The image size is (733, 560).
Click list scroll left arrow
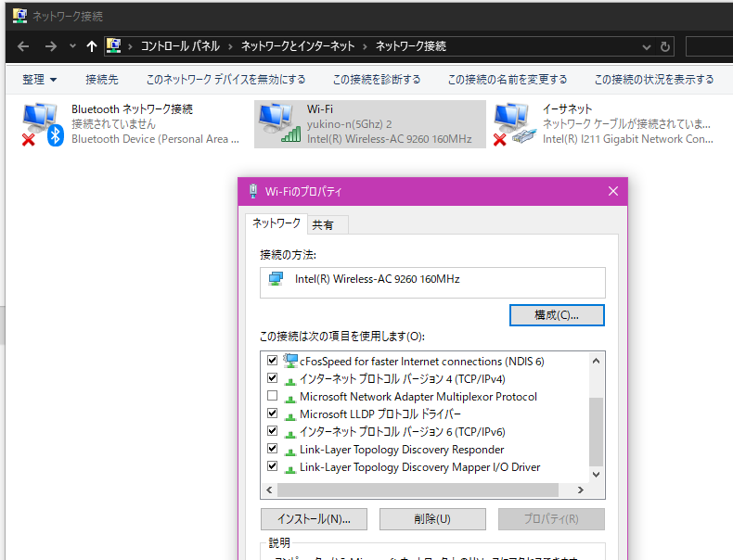[269, 490]
